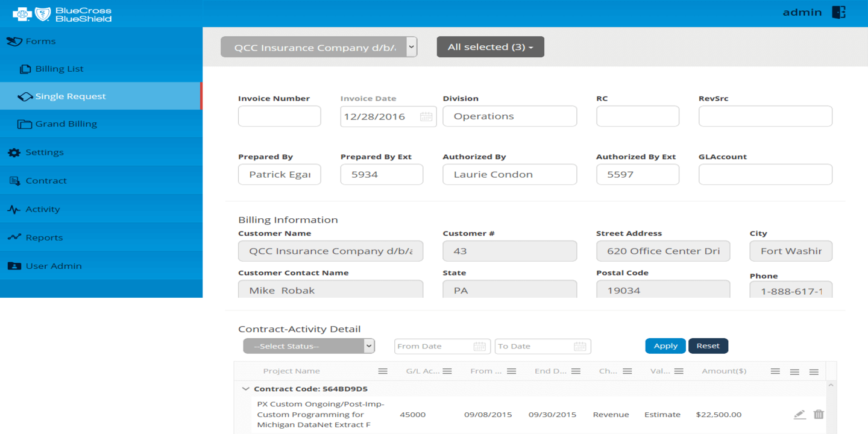The width and height of the screenshot is (868, 434).
Task: Click the Prepared By field
Action: pyautogui.click(x=279, y=174)
